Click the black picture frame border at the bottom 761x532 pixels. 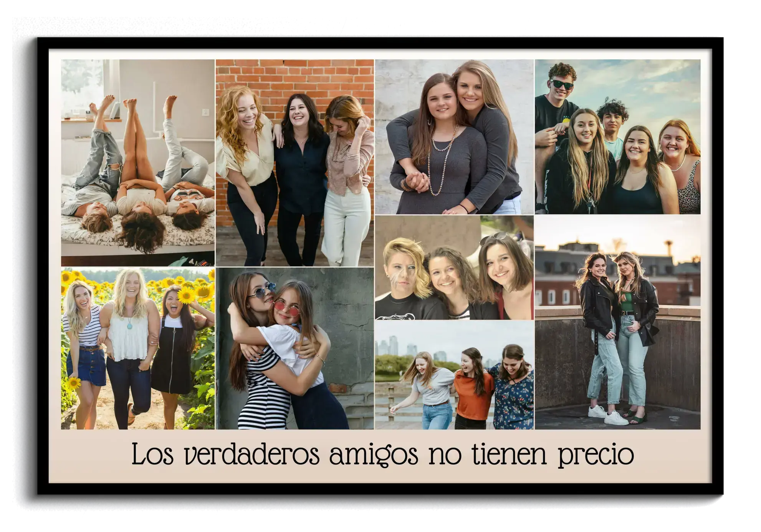(380, 489)
